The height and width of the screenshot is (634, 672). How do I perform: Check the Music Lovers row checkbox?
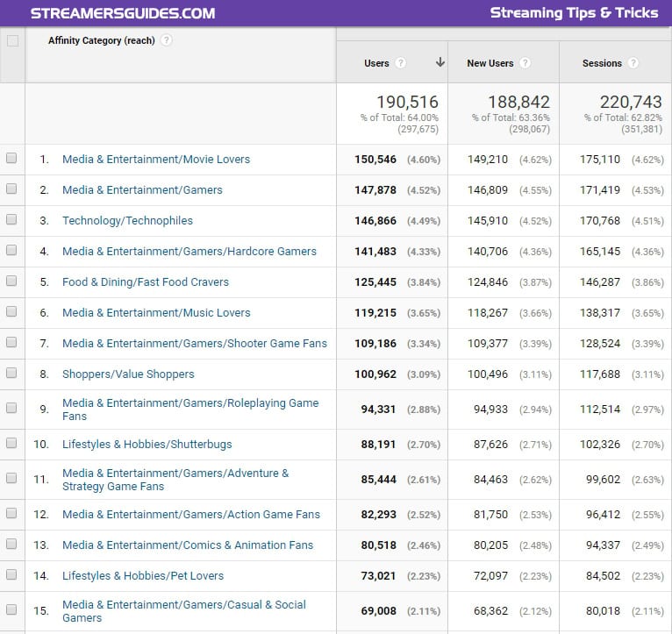[11, 311]
